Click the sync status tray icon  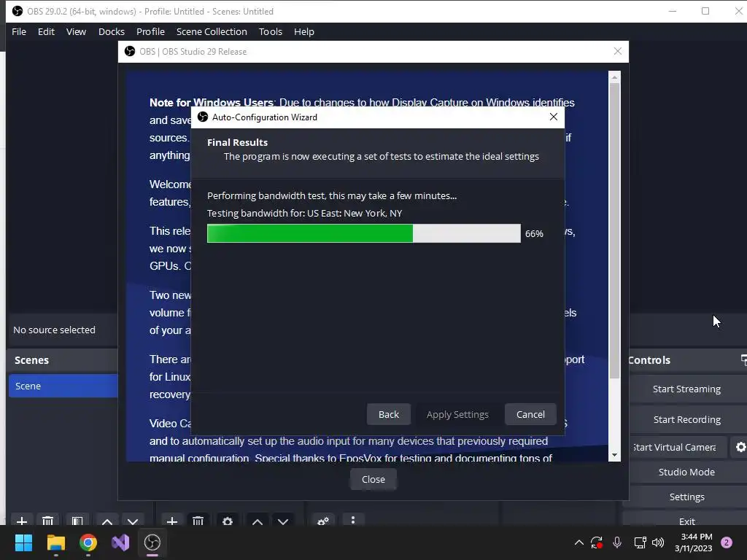597,542
